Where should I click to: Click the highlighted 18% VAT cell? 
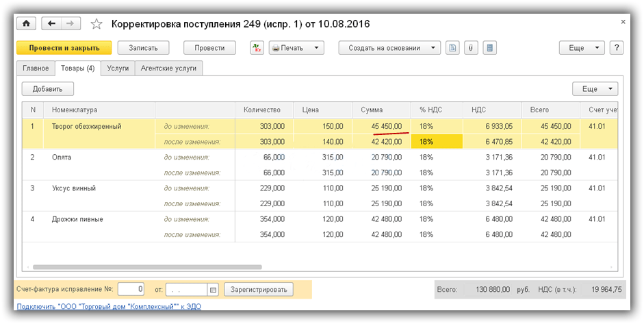(437, 142)
